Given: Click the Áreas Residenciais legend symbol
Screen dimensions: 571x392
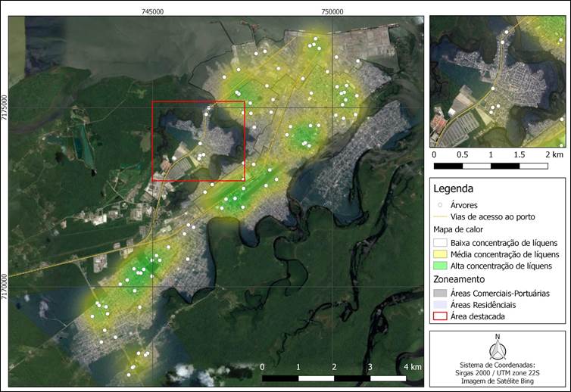Looking at the screenshot, I should (x=439, y=304).
